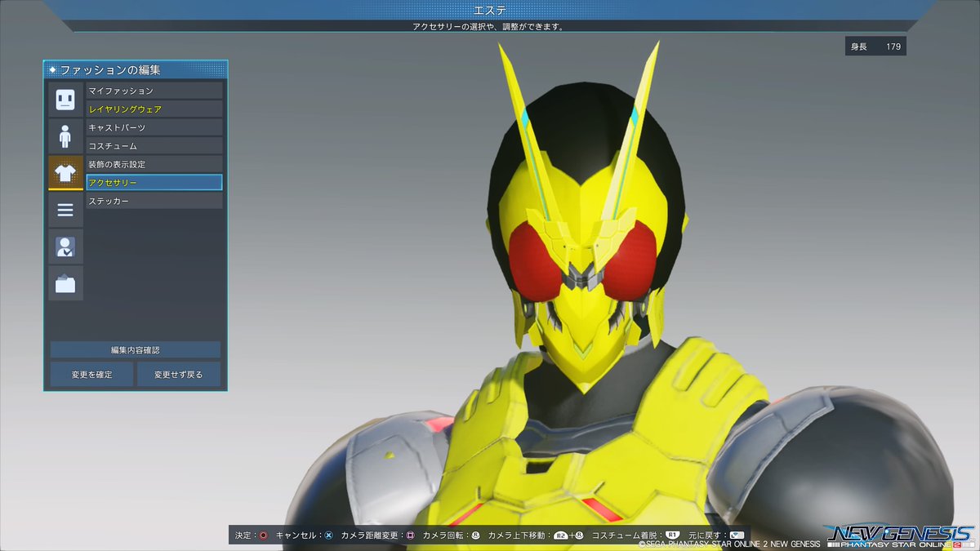
Task: Click 編集内容確認 review edits button
Action: pos(136,349)
